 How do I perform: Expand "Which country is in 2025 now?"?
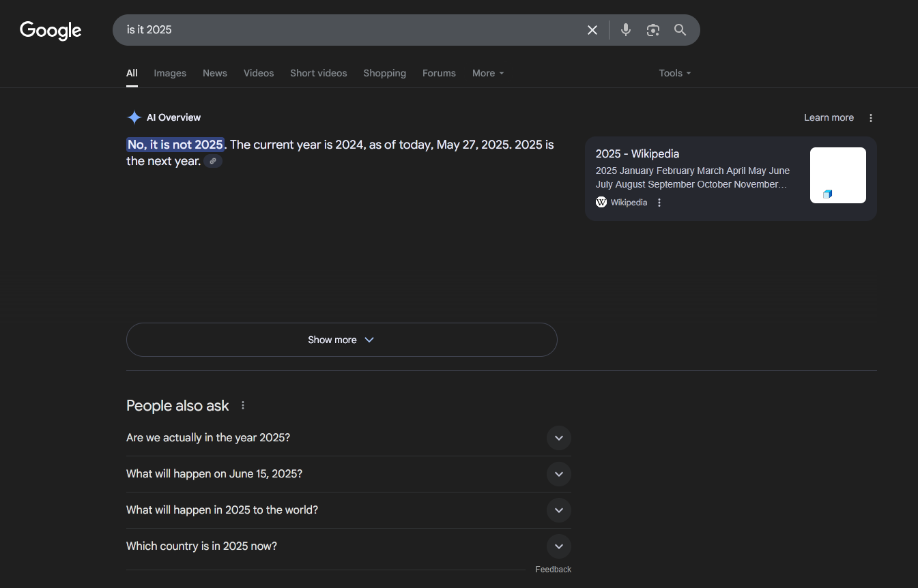click(349, 546)
